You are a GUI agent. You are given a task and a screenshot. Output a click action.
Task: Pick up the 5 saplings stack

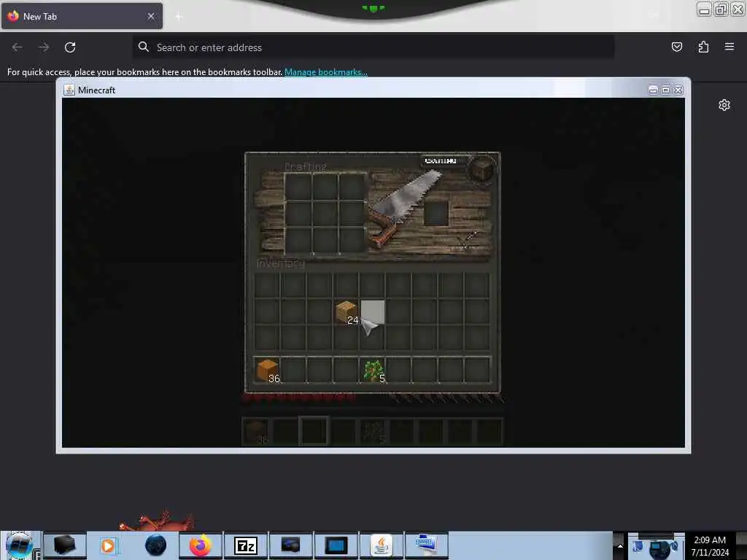(373, 370)
